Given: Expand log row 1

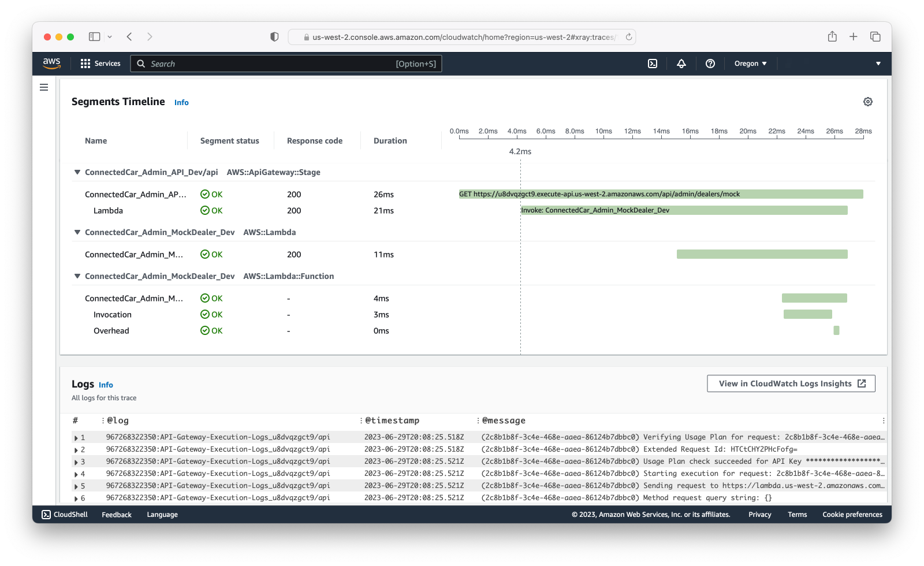Looking at the screenshot, I should 76,438.
